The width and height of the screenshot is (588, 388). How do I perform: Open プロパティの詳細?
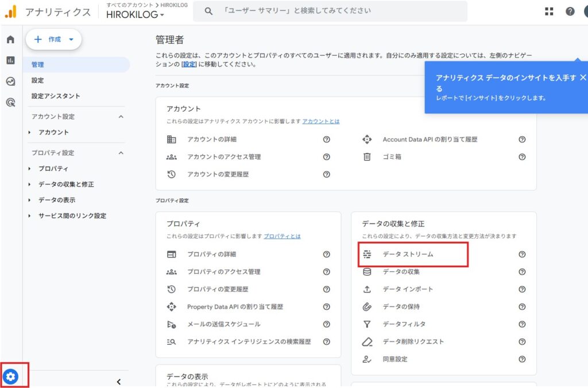click(x=211, y=254)
